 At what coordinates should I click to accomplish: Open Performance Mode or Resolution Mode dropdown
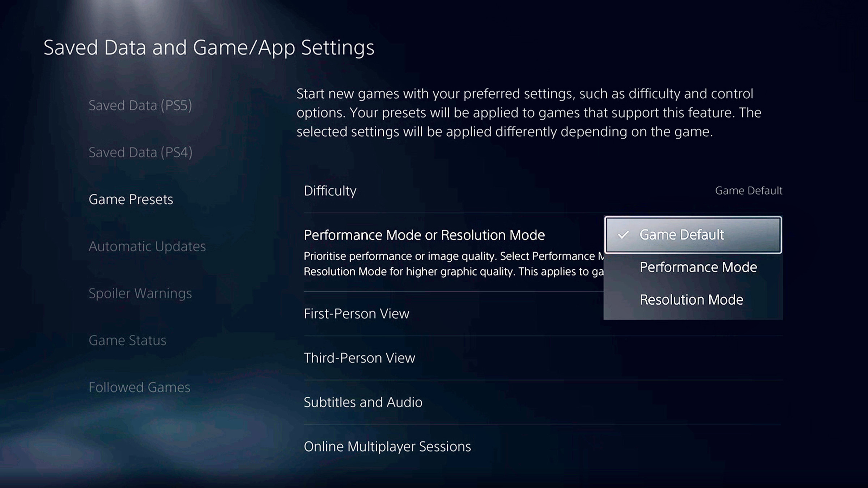pos(693,234)
